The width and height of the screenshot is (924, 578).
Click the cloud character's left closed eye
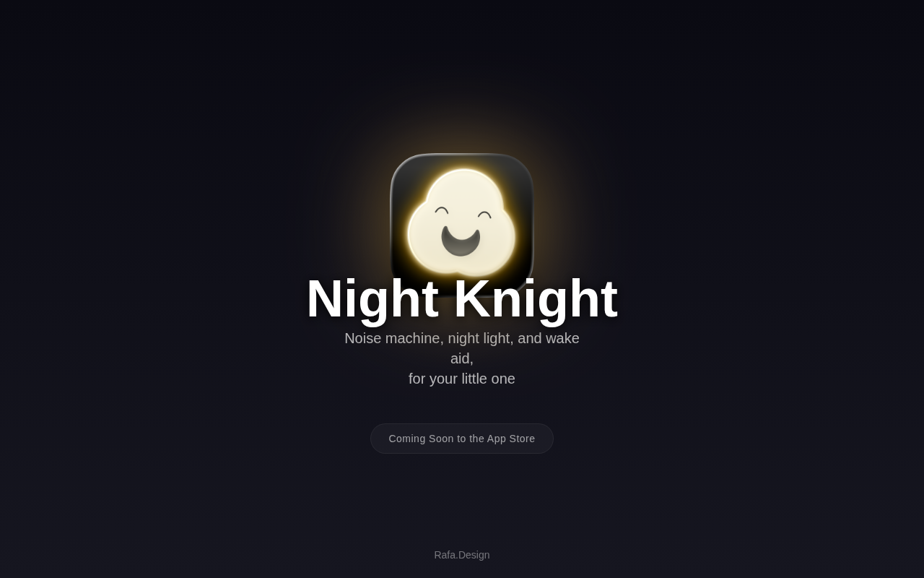(x=442, y=210)
